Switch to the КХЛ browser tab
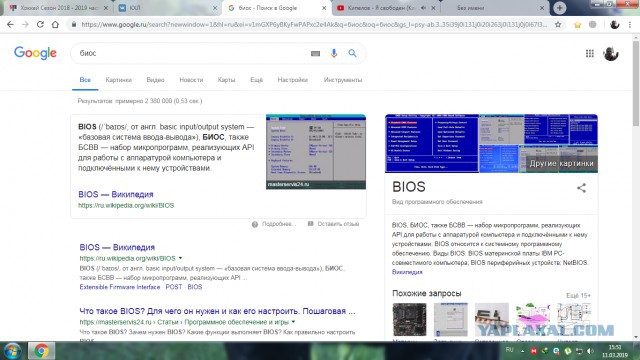The width and height of the screenshot is (640, 360). (167, 8)
